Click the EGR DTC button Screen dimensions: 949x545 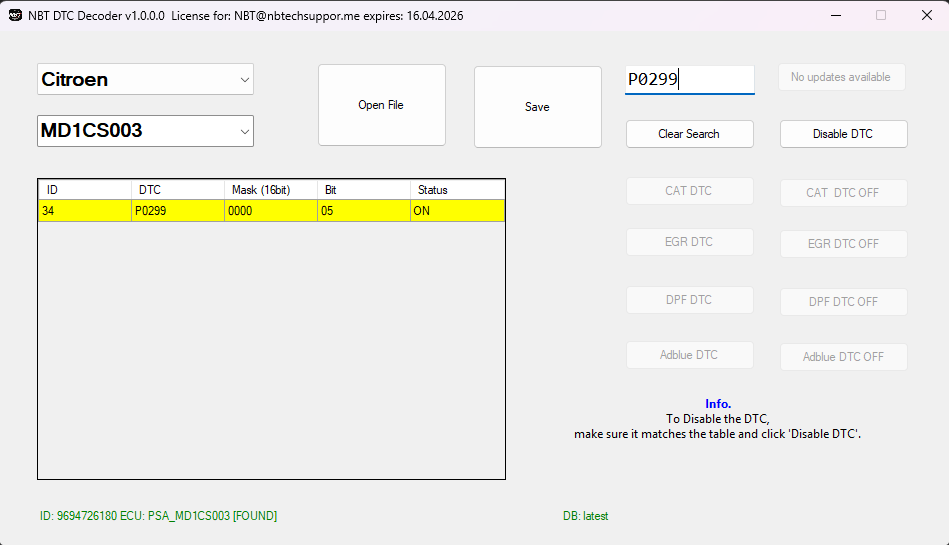pyautogui.click(x=689, y=242)
